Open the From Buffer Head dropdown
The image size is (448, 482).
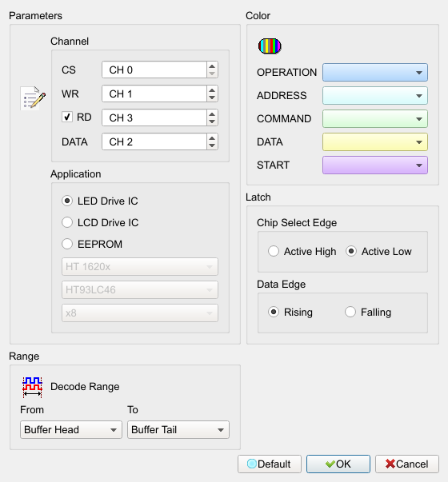[71, 429]
